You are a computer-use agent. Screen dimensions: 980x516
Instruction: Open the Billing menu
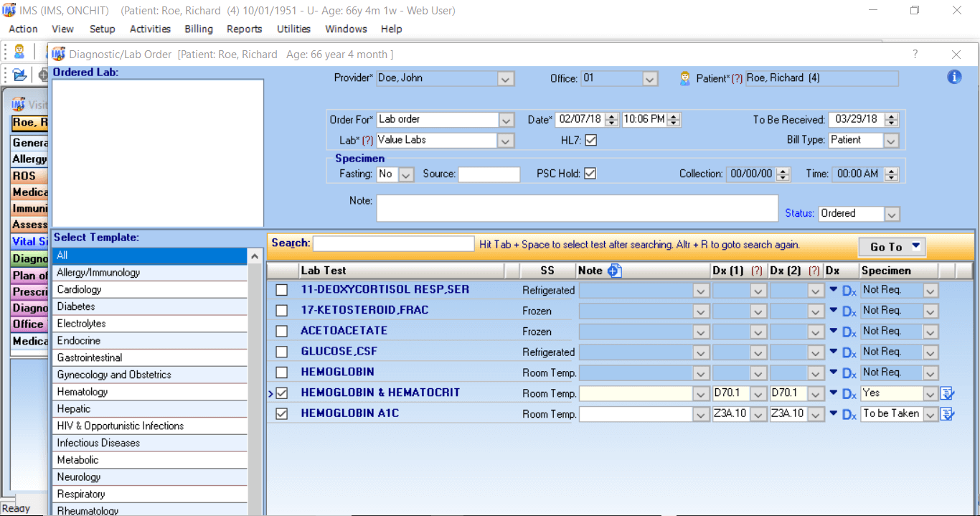[199, 29]
